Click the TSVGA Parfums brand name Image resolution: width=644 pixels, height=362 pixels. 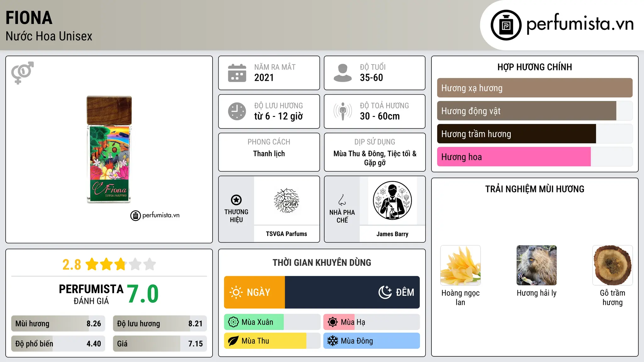coord(286,234)
